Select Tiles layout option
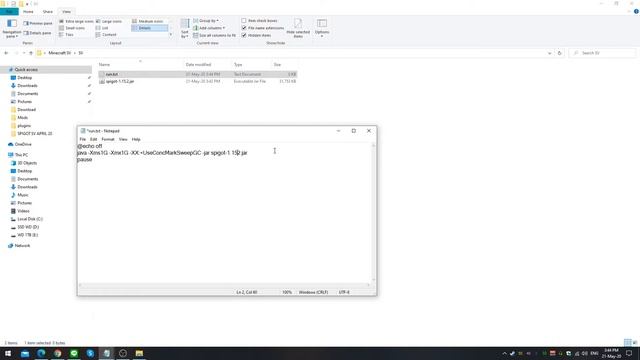Image resolution: width=640 pixels, height=360 pixels. click(x=67, y=35)
